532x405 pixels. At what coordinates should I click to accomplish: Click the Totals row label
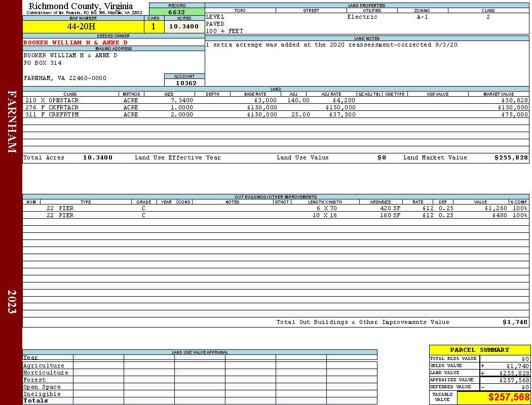click(x=35, y=400)
